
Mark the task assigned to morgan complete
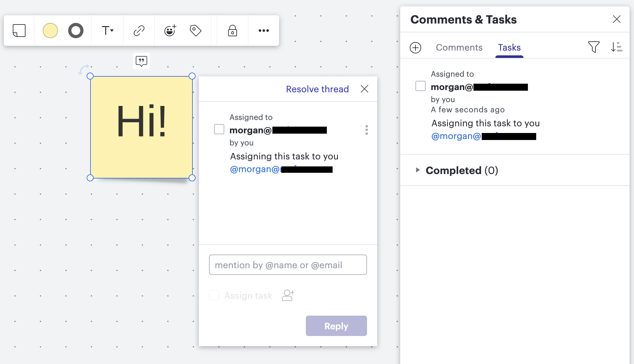point(219,129)
